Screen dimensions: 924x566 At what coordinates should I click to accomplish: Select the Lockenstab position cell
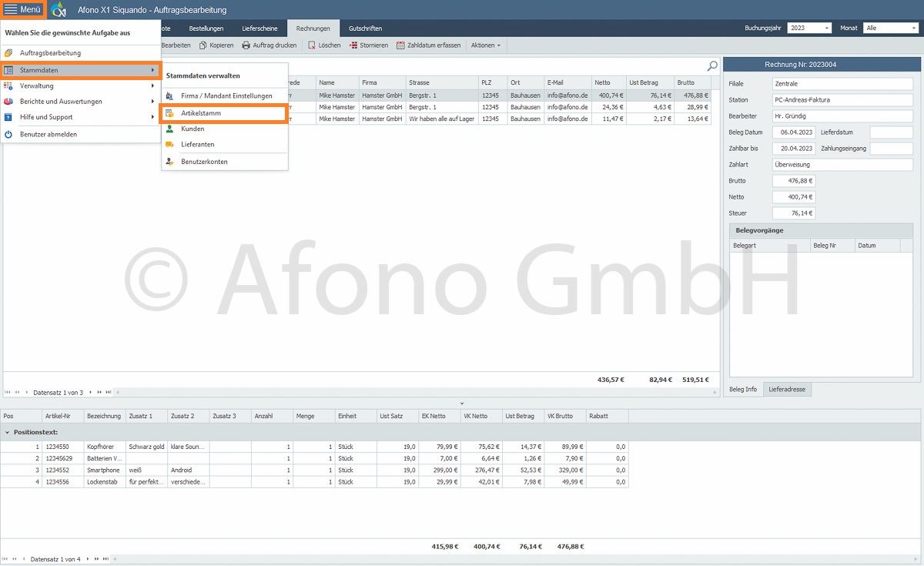(105, 481)
